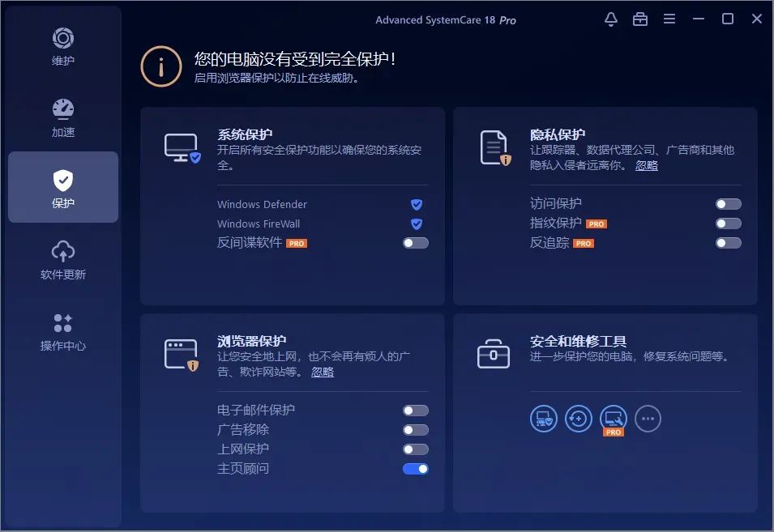Click the 电子邮件保护 label

256,411
